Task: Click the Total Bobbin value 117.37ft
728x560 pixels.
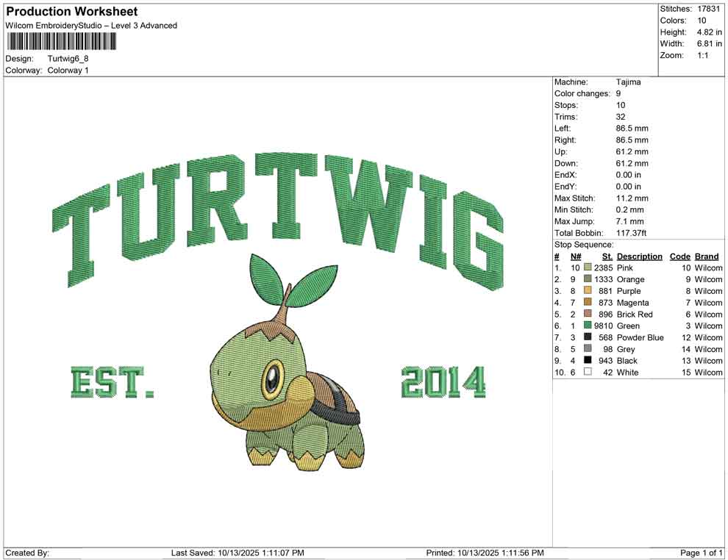Action: pos(631,233)
